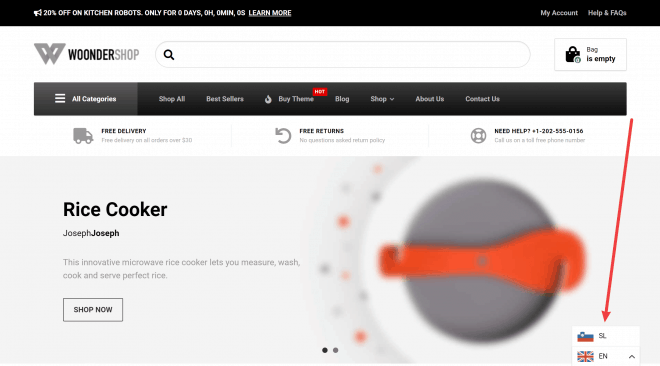Click the free returns arrow icon
660x366 pixels.
[x=283, y=135]
